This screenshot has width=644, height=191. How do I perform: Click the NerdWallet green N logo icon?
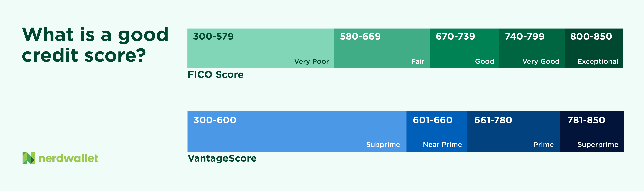point(28,158)
